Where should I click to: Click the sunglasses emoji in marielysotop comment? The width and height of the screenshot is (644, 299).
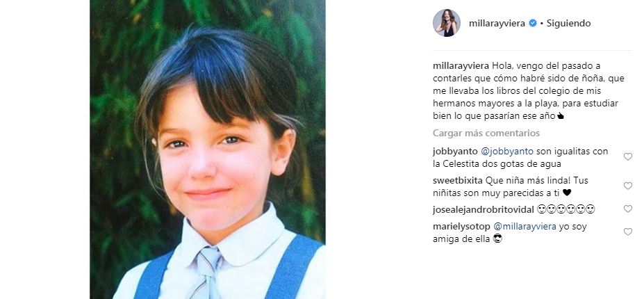tap(498, 239)
